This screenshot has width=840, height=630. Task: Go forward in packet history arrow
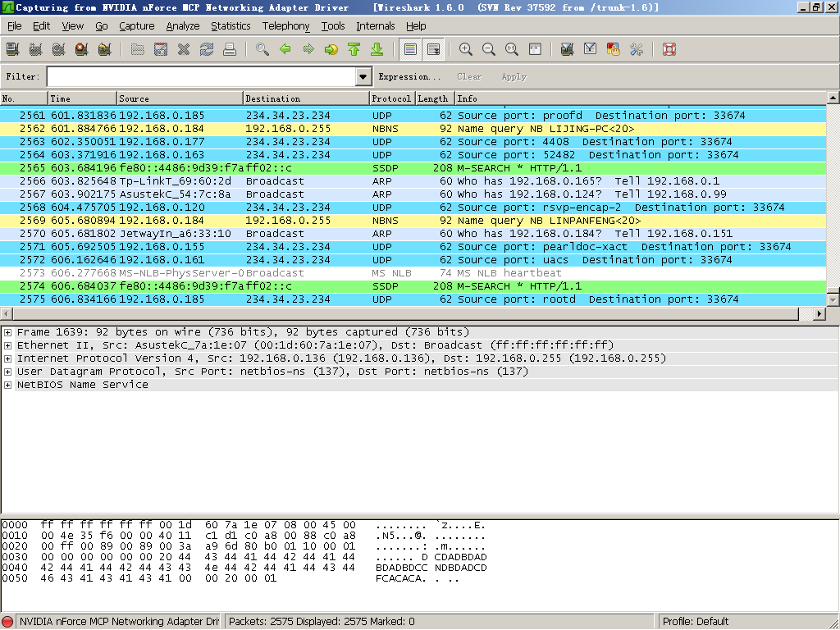pos(308,50)
